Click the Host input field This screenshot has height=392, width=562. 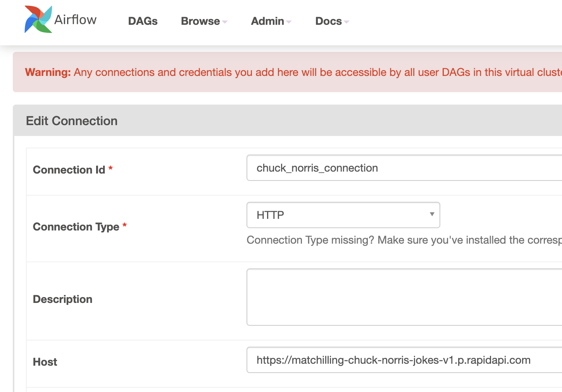pos(404,360)
